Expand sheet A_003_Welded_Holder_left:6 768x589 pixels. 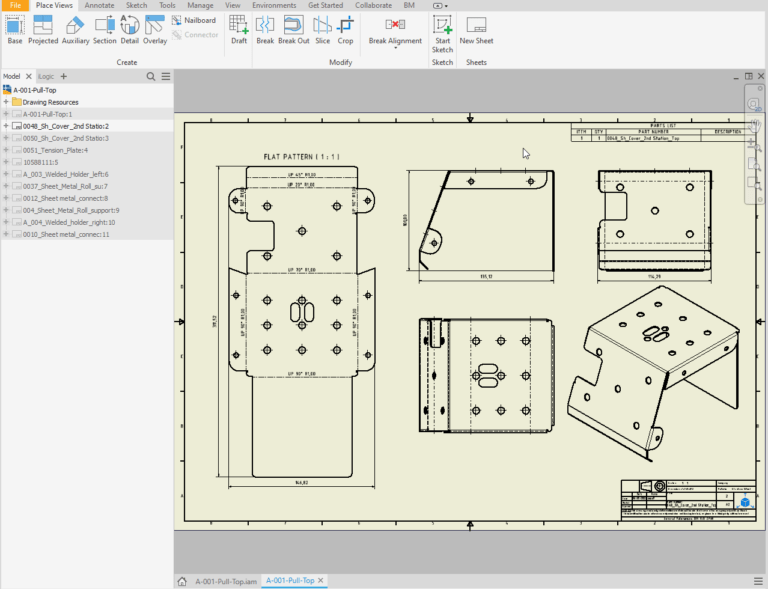tap(6, 174)
